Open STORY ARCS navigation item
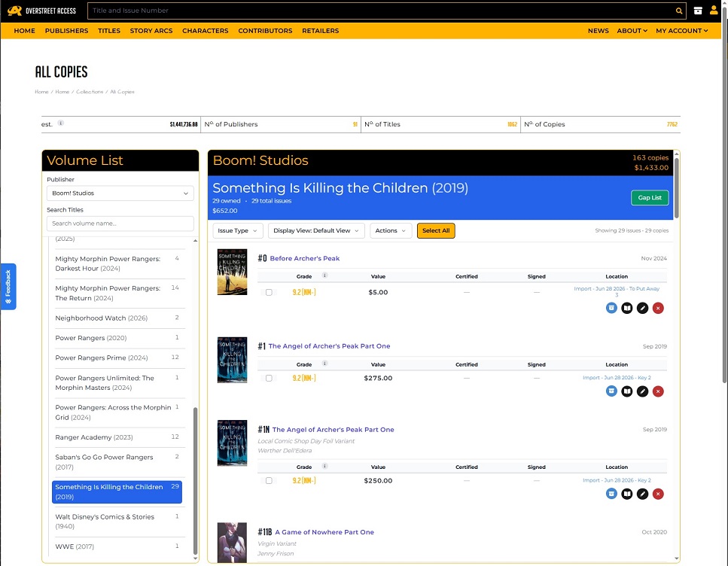Screen dimensions: 728x566 point(151,31)
